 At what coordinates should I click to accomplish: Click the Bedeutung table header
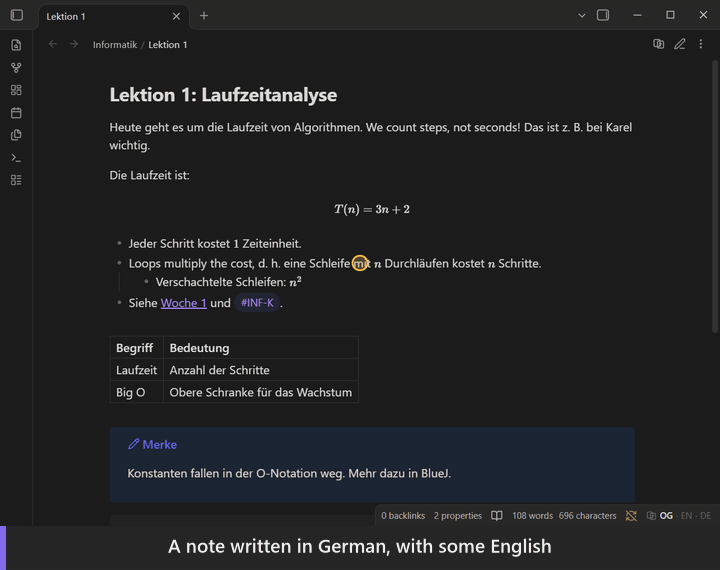pyautogui.click(x=261, y=348)
